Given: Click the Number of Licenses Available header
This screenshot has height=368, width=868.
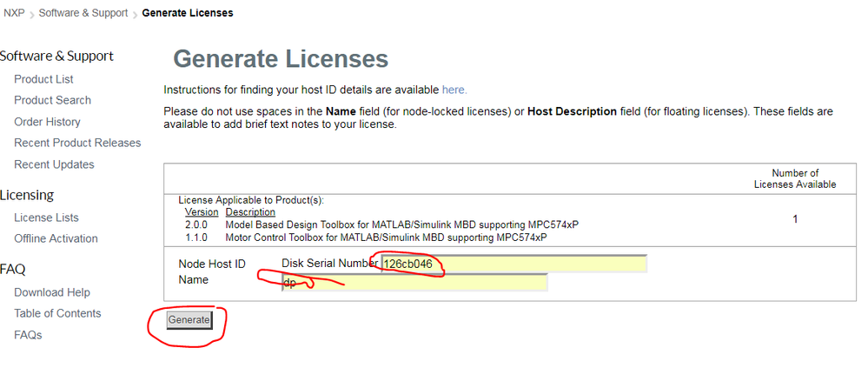Looking at the screenshot, I should (x=795, y=178).
